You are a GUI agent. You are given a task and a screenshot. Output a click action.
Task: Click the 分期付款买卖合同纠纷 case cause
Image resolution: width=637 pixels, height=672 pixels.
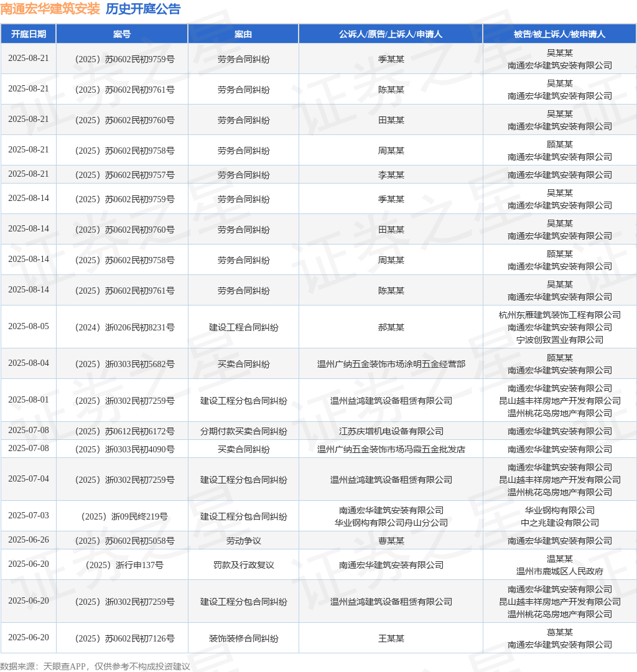243,431
